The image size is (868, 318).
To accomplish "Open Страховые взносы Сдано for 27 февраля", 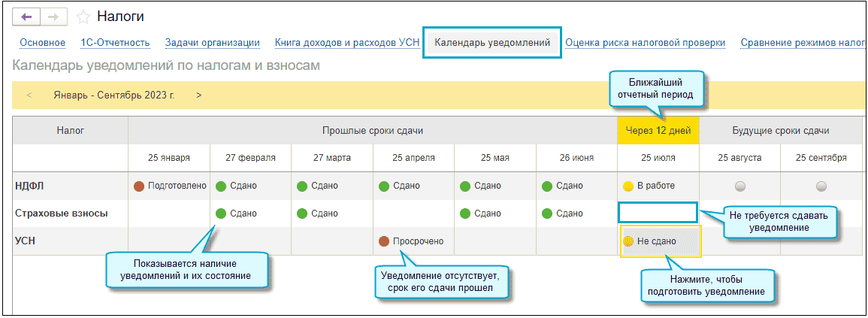I will point(251,214).
